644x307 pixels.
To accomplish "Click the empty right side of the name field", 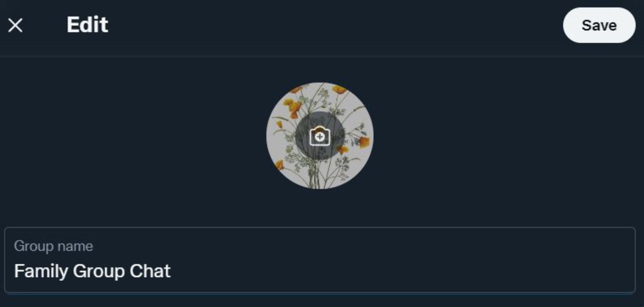I will [x=402, y=271].
